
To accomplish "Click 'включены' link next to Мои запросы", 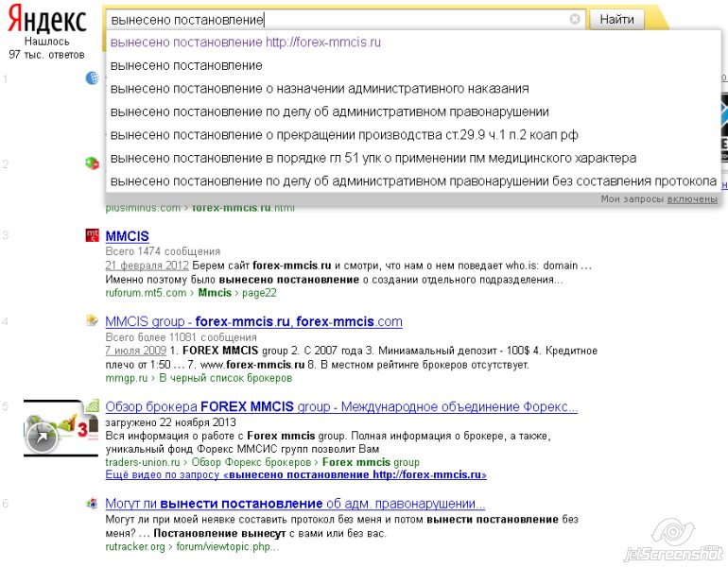I will [x=692, y=199].
